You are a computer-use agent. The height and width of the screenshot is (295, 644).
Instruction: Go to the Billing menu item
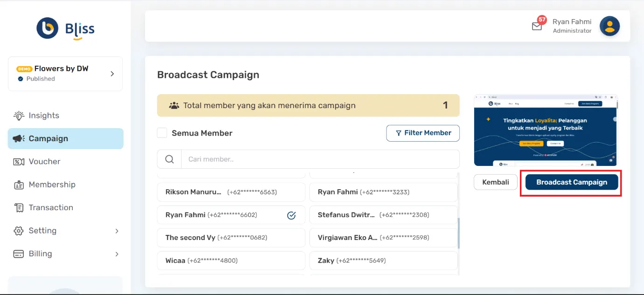pyautogui.click(x=40, y=254)
